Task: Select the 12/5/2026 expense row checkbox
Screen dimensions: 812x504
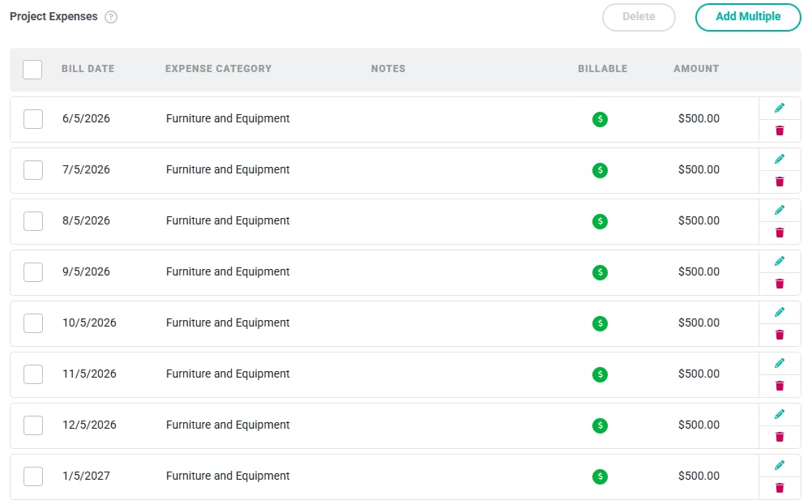Action: (33, 425)
